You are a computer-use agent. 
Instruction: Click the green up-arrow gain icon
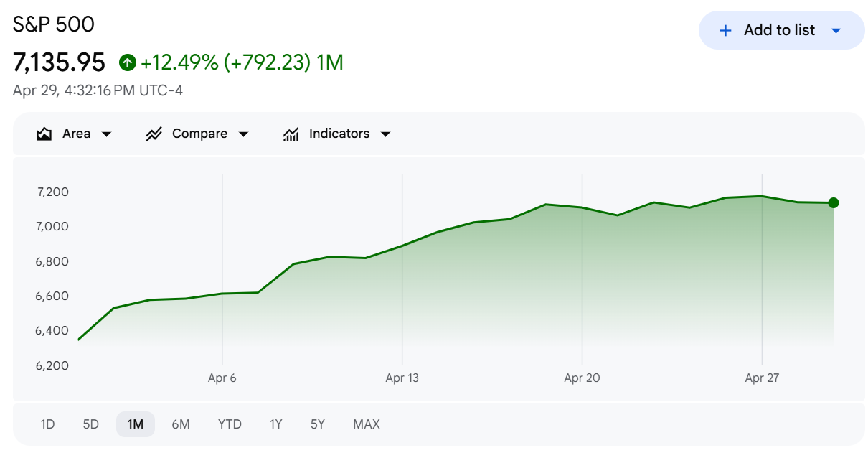coord(127,63)
